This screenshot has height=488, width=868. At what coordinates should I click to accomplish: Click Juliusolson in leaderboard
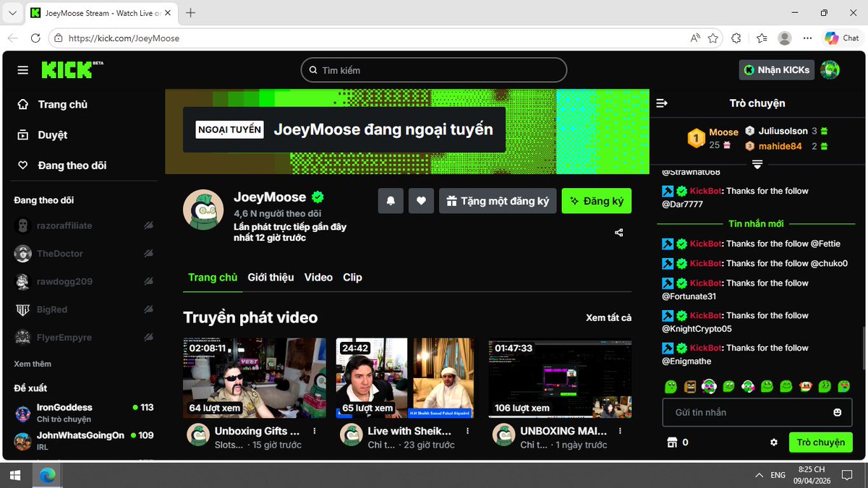tap(782, 131)
